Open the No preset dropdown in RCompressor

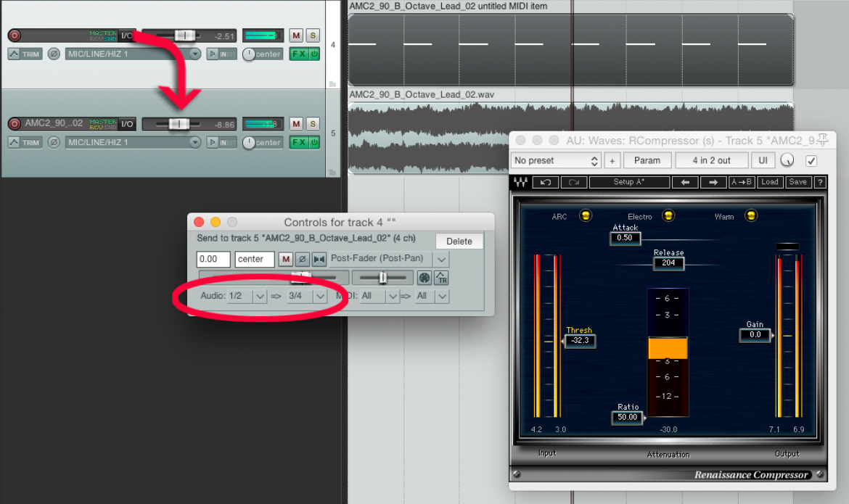(556, 161)
